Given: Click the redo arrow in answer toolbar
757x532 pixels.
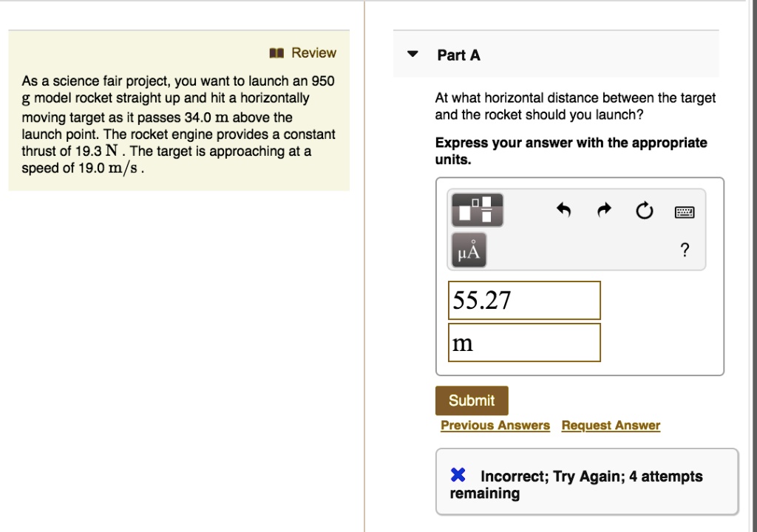Looking at the screenshot, I should 603,212.
